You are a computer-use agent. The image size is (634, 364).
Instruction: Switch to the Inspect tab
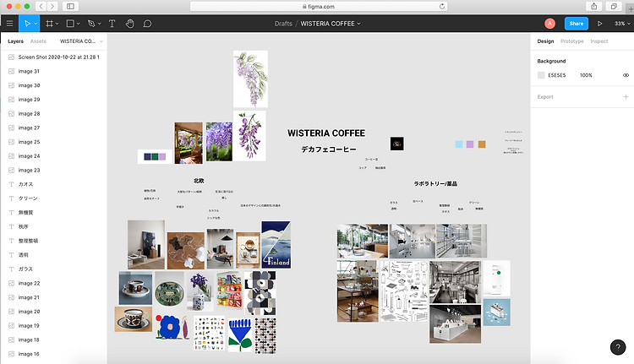(598, 41)
